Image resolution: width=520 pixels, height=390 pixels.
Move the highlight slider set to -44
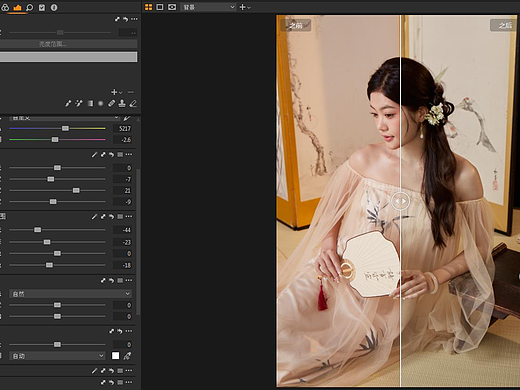(38, 230)
